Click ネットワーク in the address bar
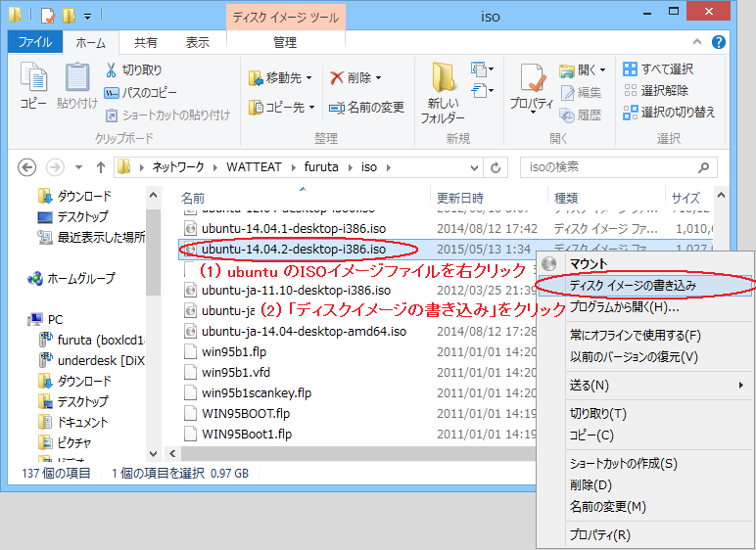Image resolution: width=756 pixels, height=550 pixels. 178,167
